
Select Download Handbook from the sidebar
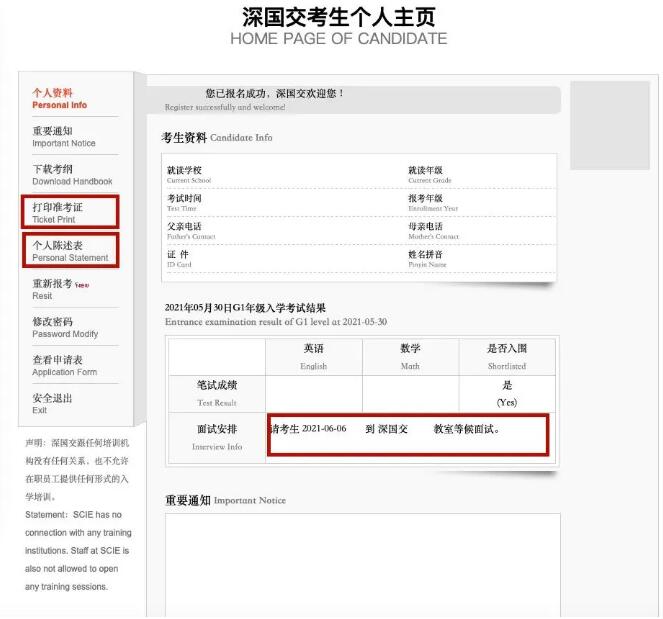click(72, 175)
